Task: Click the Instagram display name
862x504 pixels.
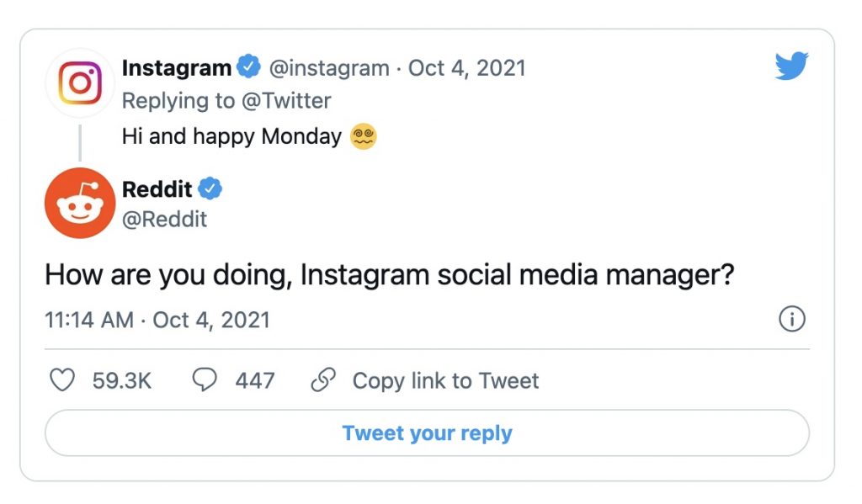Action: (176, 68)
